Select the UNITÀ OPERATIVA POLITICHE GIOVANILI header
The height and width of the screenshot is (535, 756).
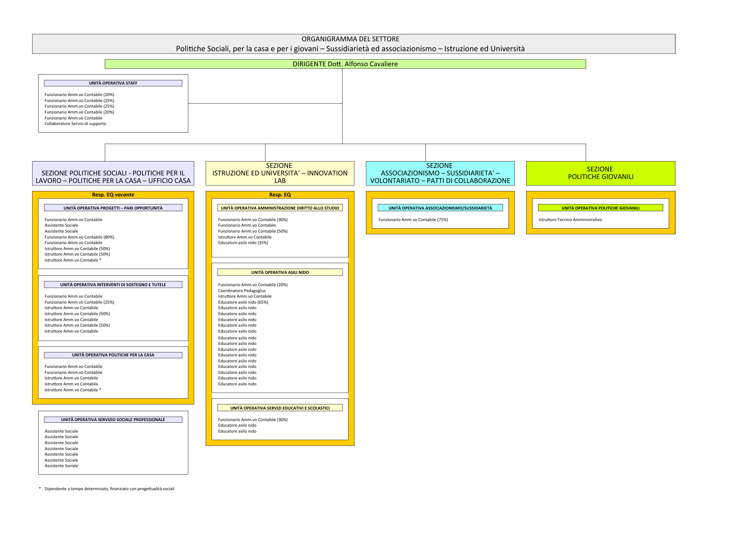tap(600, 208)
